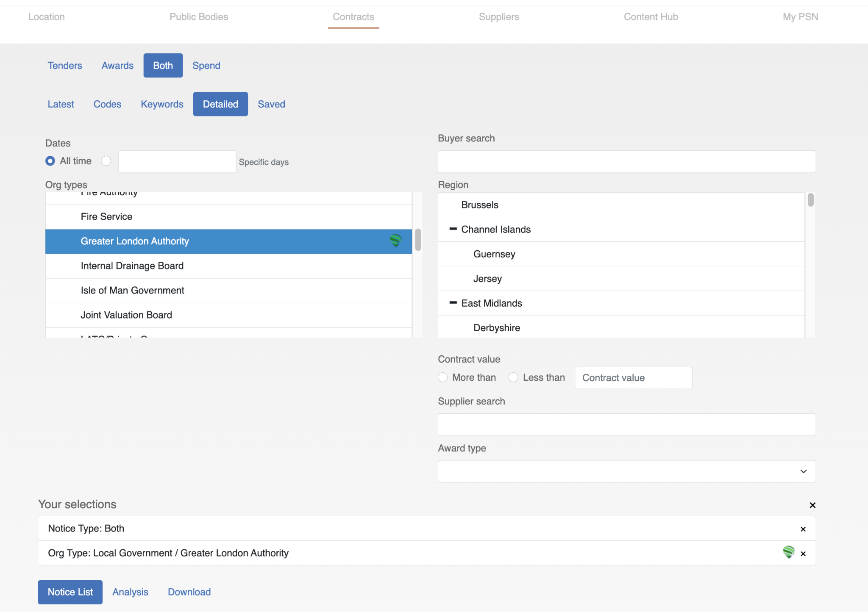868x612 pixels.
Task: Select the East Midlands region
Action: 621,303
